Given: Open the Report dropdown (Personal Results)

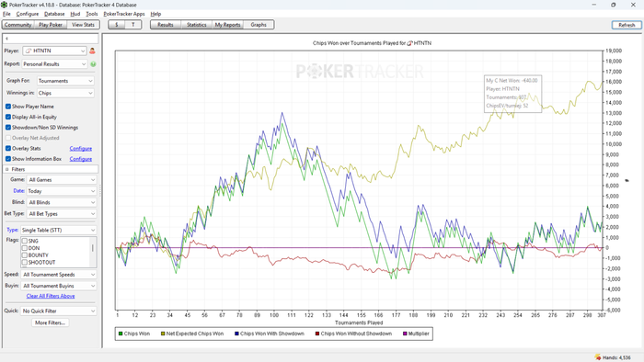Looking at the screenshot, I should [x=54, y=64].
